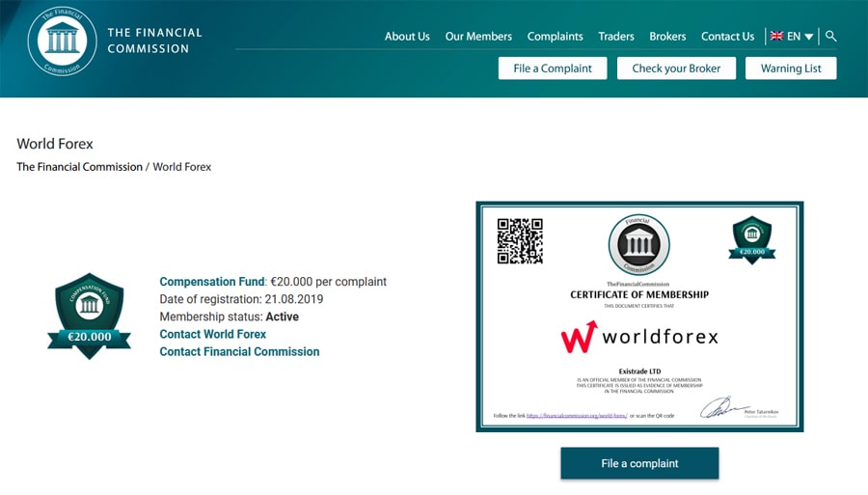Click the Financial Commission logo in header
Screen dimensions: 868x495
click(63, 41)
